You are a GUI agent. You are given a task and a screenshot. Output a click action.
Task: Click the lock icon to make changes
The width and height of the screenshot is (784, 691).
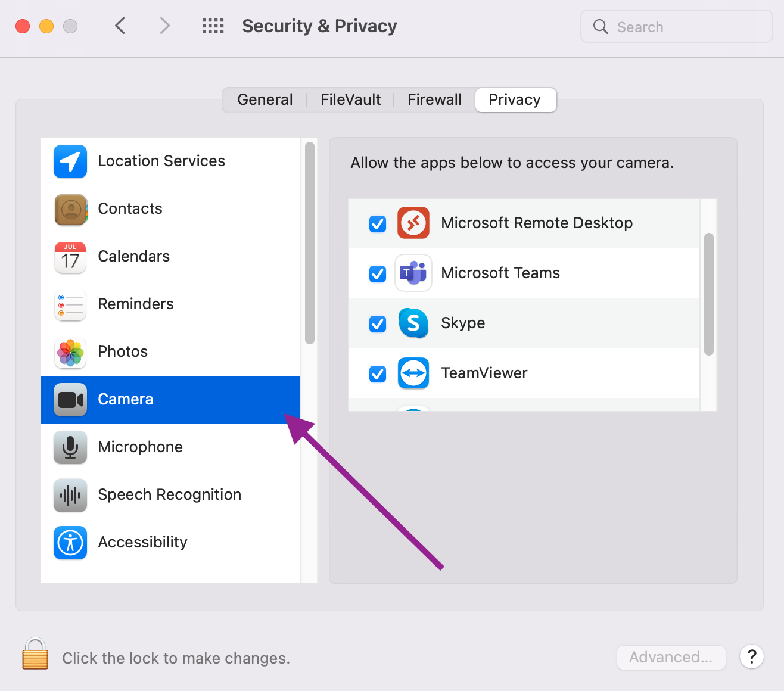[35, 653]
